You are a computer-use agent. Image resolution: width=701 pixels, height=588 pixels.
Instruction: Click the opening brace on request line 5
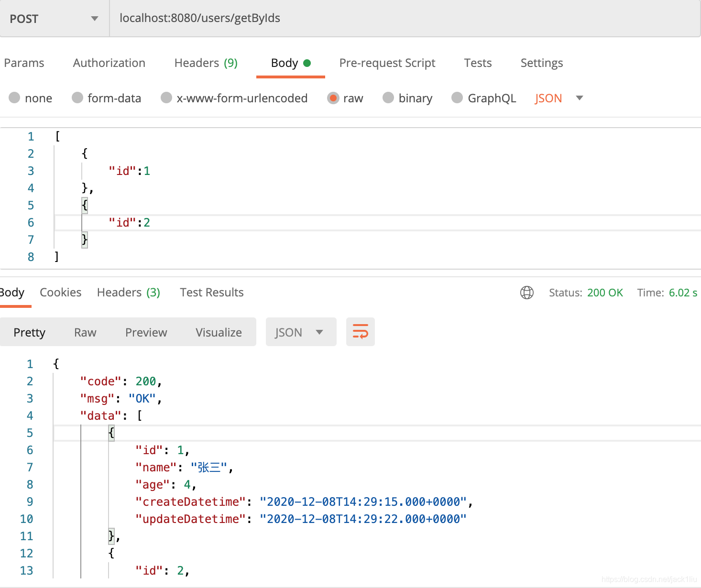[85, 206]
